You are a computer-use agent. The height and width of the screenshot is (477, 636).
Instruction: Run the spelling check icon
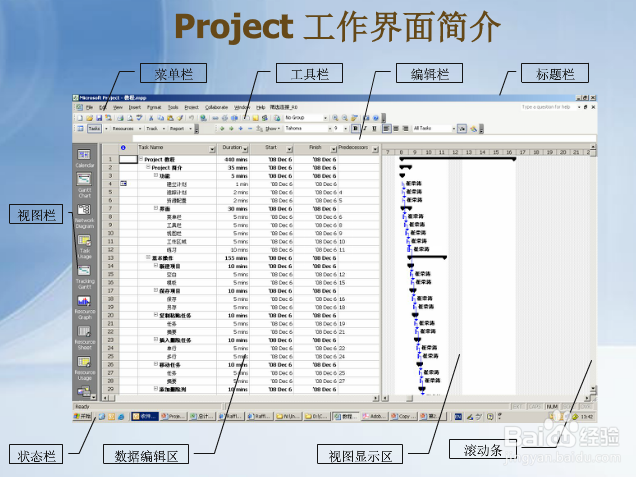pyautogui.click(x=140, y=118)
